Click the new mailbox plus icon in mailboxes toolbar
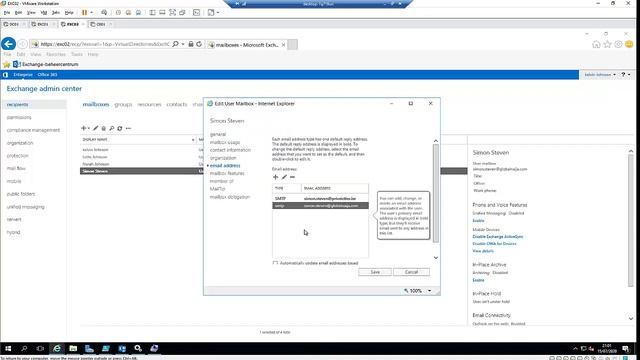 point(84,128)
